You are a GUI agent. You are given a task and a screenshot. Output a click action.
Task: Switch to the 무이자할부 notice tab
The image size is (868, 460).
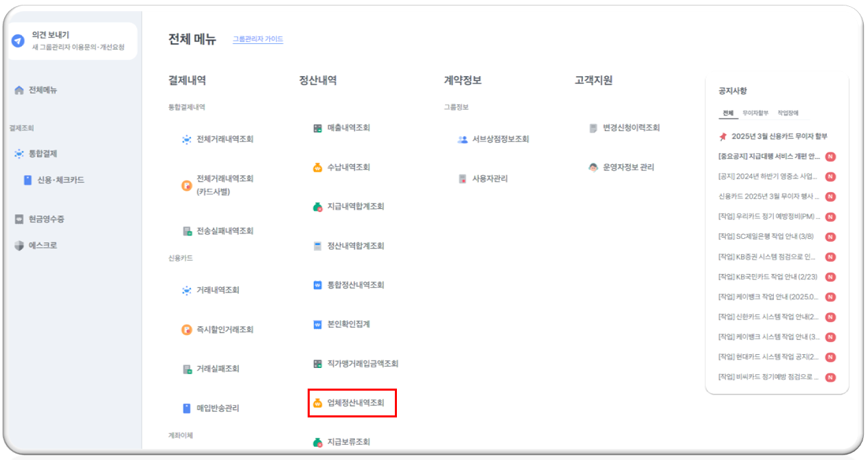pyautogui.click(x=755, y=113)
